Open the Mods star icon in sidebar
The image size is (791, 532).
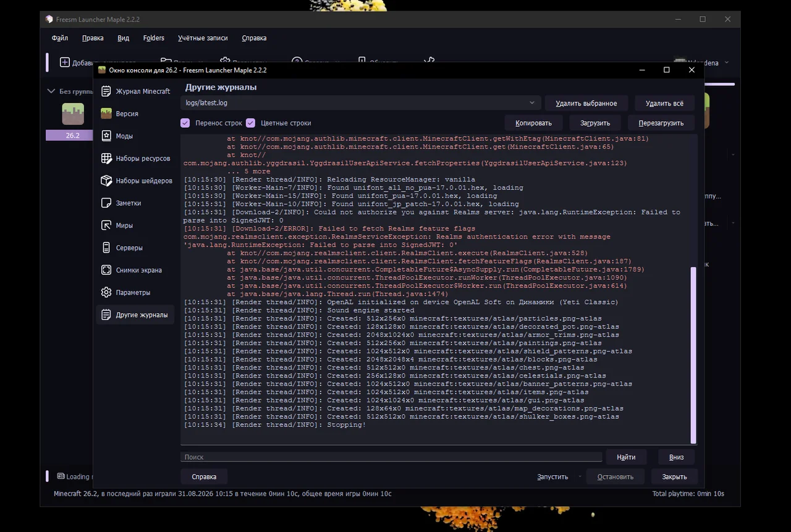coord(106,136)
